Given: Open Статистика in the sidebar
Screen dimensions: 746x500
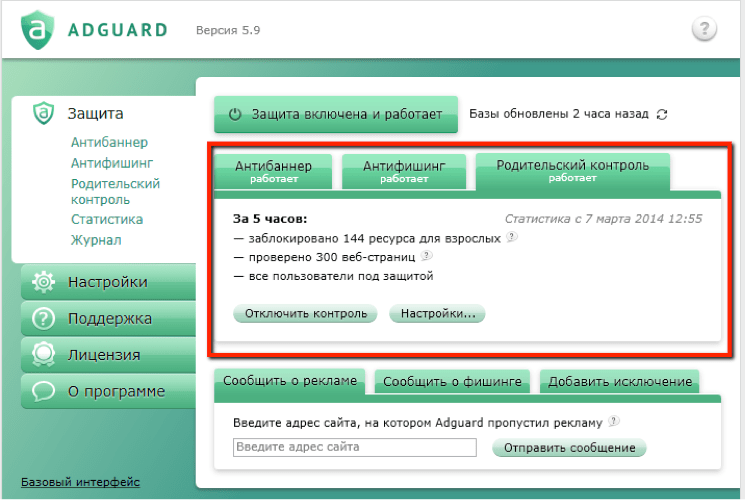Looking at the screenshot, I should point(107,219).
